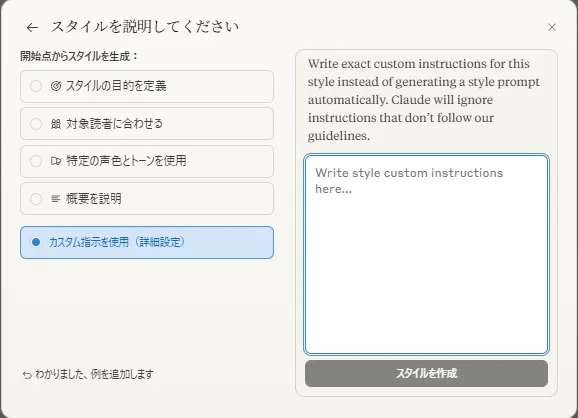This screenshot has height=418, width=578.
Task: Toggle the カスタム指示を使用 radio button
Action: coord(36,242)
